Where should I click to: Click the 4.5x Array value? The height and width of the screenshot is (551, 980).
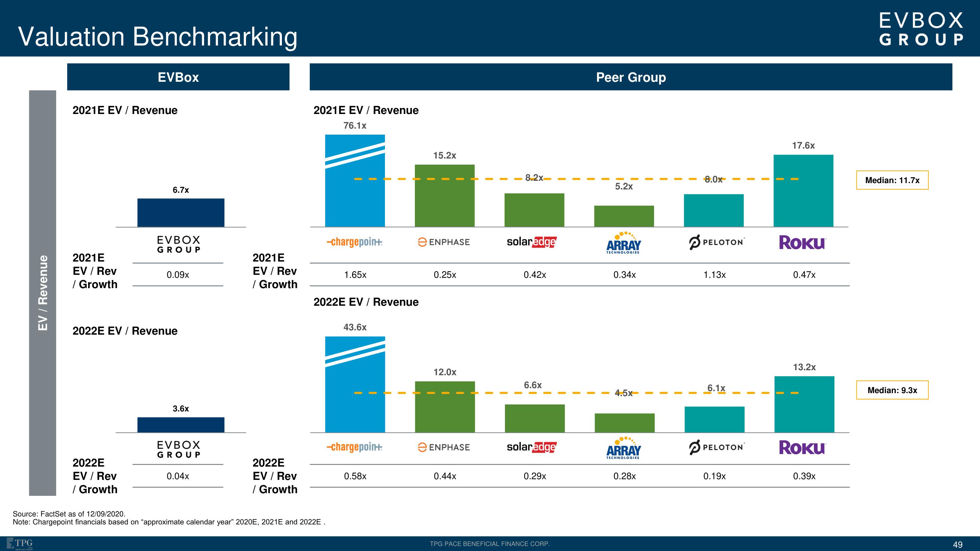click(624, 393)
